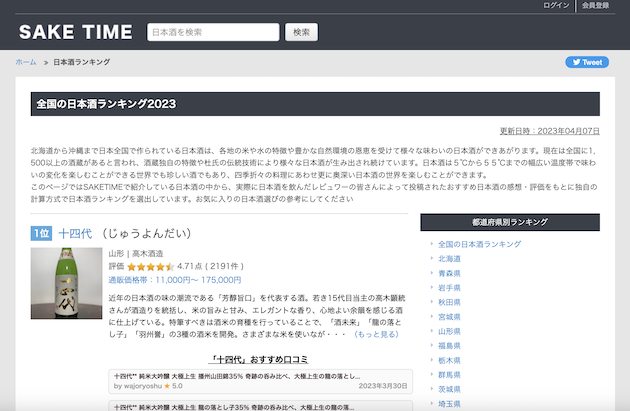Image resolution: width=630 pixels, height=411 pixels.
Task: Click the 十四代 bottle thumbnail
Action: [x=66, y=283]
